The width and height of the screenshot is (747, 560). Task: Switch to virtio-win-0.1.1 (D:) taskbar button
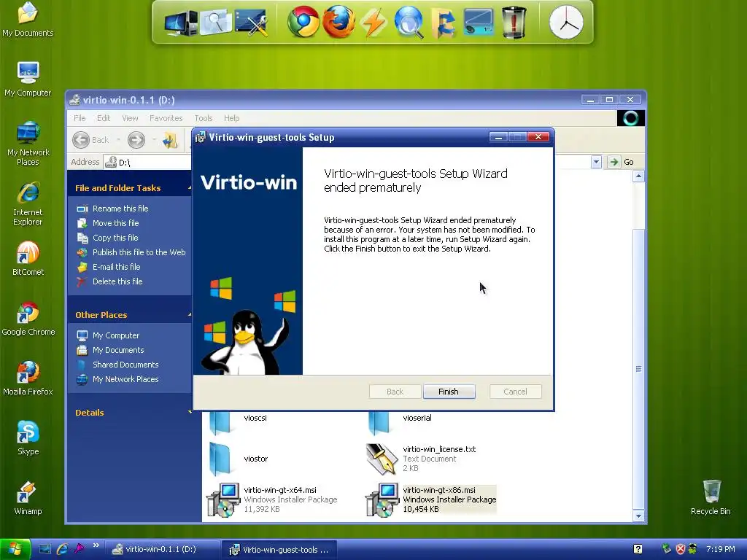tap(162, 549)
